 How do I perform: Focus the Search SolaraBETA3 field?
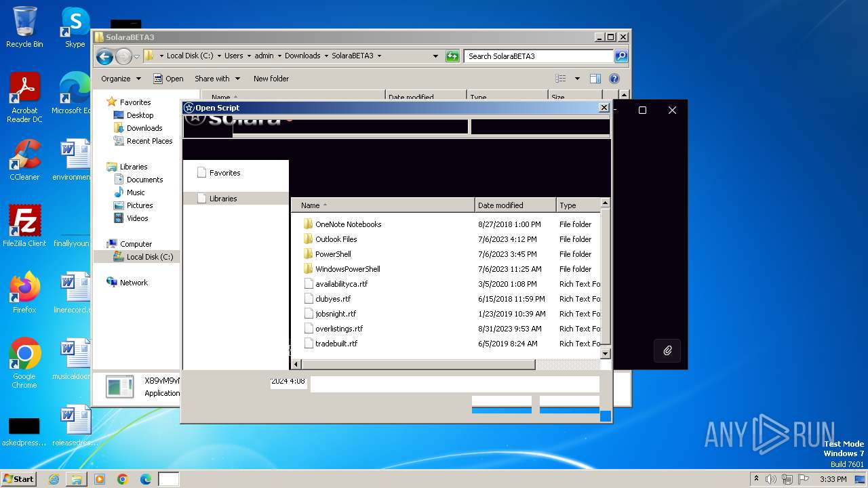click(x=539, y=56)
